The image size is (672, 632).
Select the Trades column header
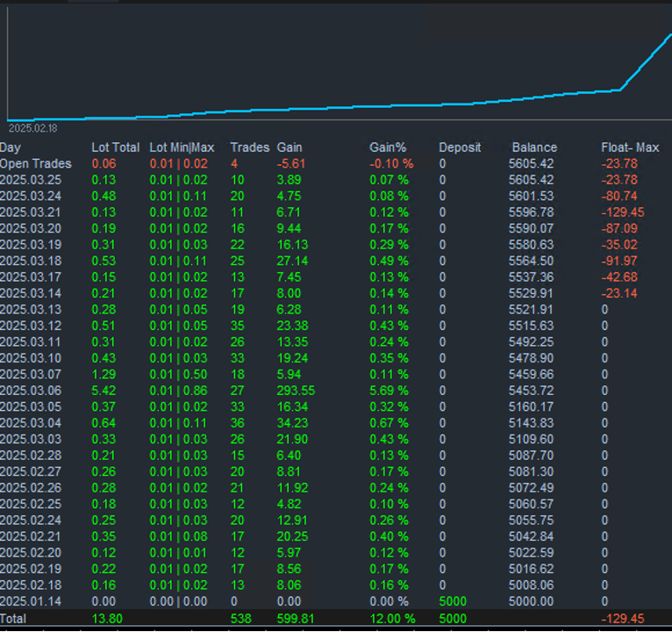click(x=249, y=147)
